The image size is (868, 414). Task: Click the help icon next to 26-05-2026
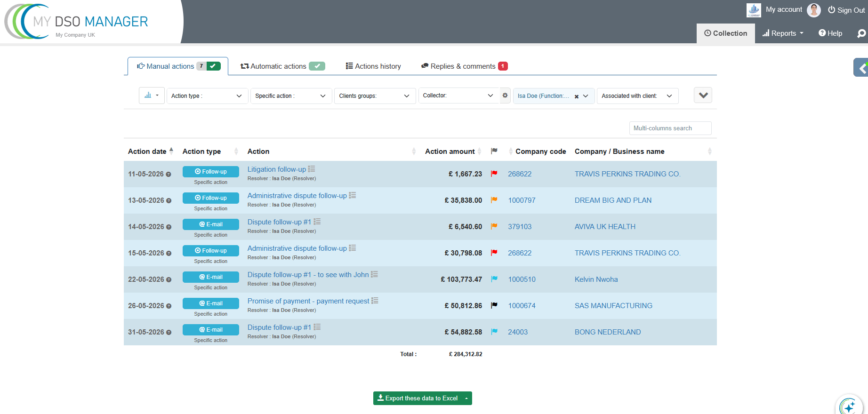tap(169, 306)
